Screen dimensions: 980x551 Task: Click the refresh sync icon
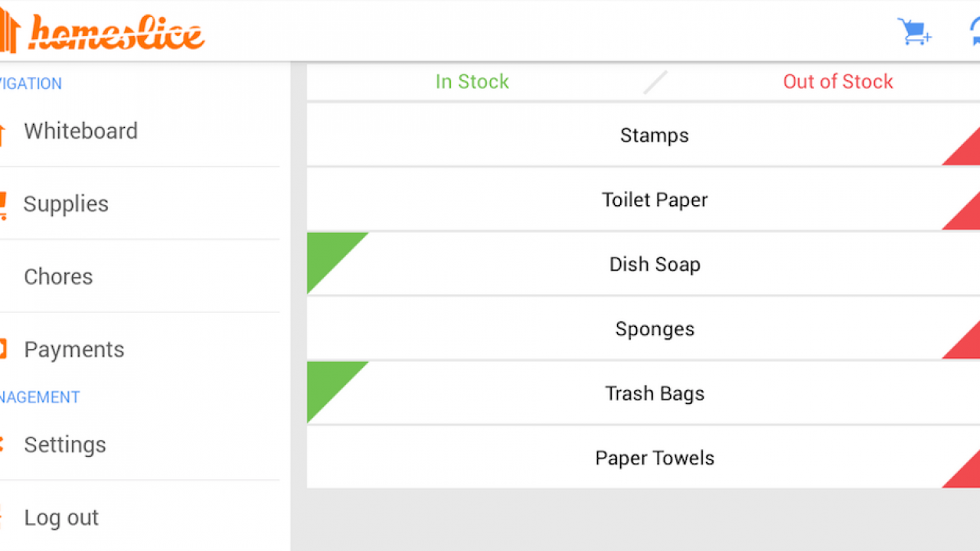[x=975, y=32]
